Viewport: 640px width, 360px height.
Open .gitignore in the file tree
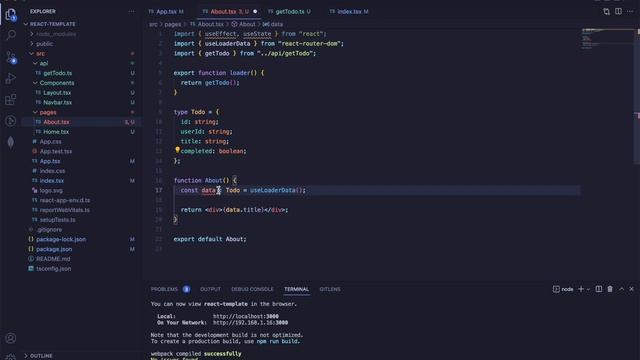pos(49,230)
